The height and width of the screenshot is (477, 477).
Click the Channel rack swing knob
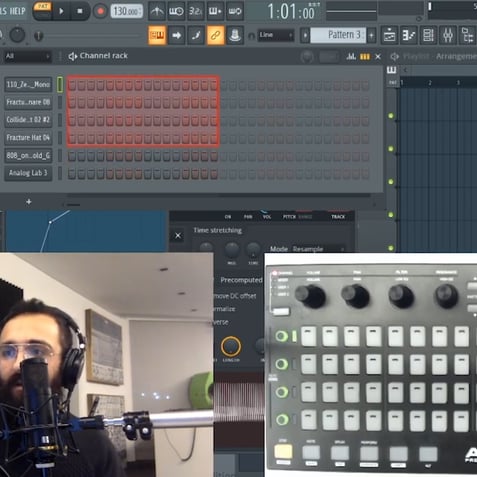306,57
